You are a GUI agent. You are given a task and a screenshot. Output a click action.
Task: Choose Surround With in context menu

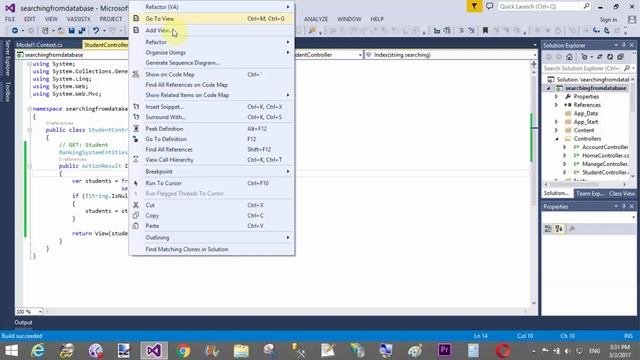212,117
